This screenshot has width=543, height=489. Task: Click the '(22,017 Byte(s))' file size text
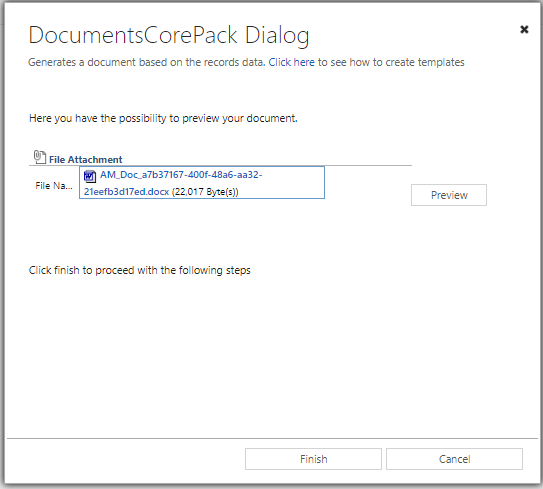tap(205, 192)
